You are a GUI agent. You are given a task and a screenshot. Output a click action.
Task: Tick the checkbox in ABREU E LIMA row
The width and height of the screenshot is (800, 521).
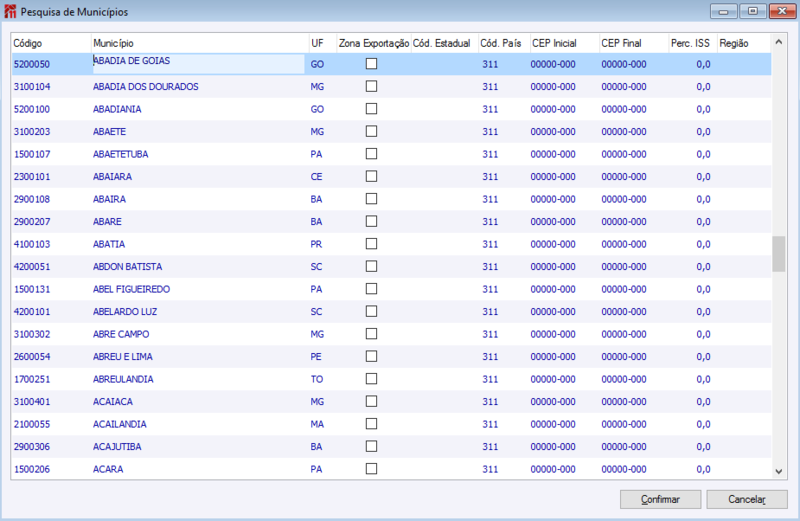(x=371, y=356)
